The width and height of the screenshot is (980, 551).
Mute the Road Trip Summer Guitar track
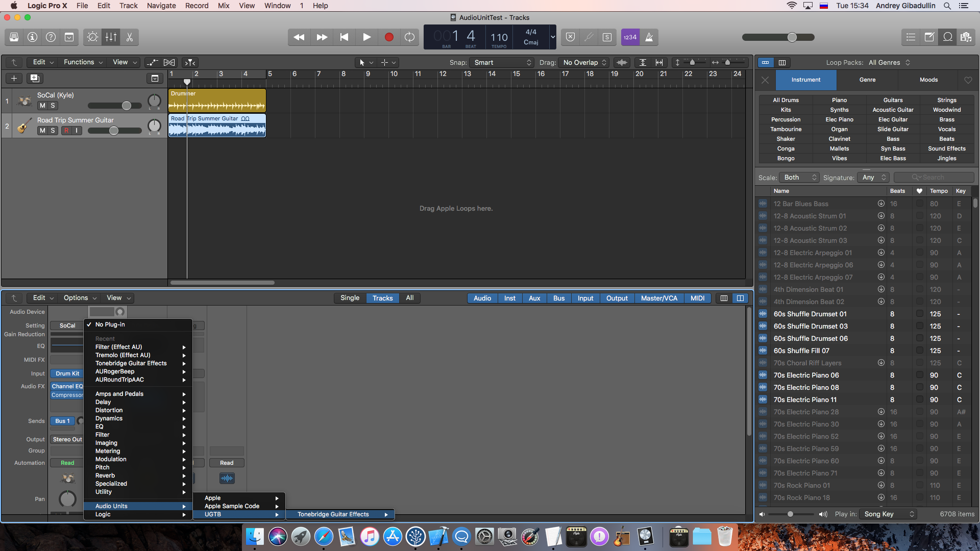click(x=43, y=131)
